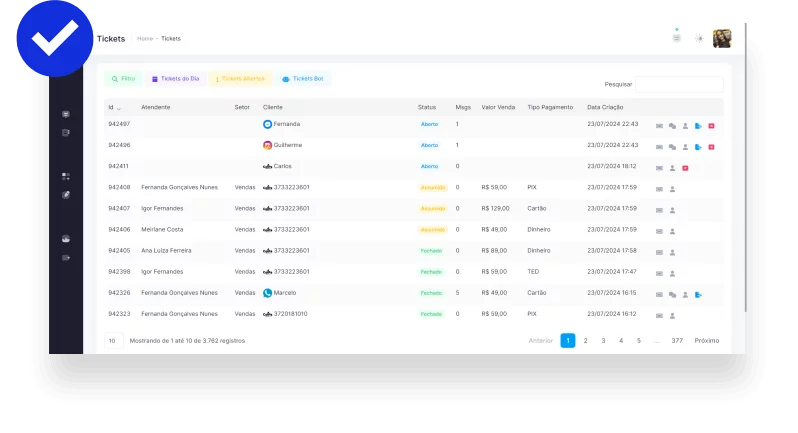The height and width of the screenshot is (433, 798).
Task: Go to pagination page 4
Action: [621, 341]
